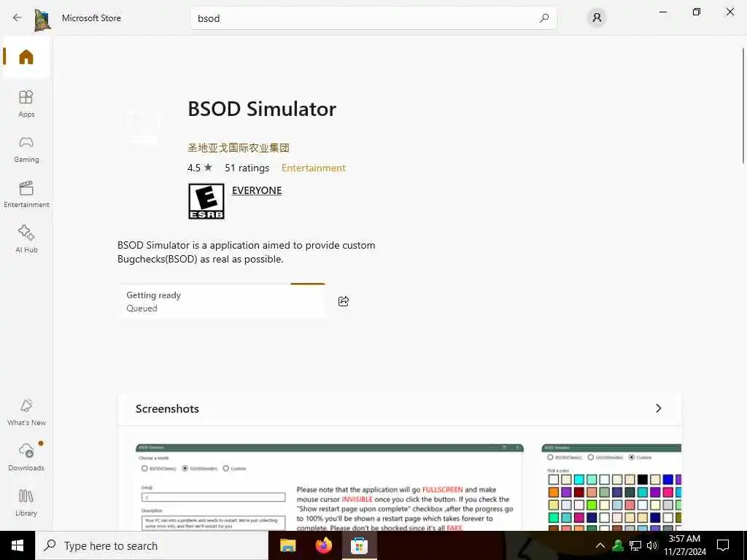Click the vertical scrollbar of the page
This screenshot has height=560, width=747.
743,106
